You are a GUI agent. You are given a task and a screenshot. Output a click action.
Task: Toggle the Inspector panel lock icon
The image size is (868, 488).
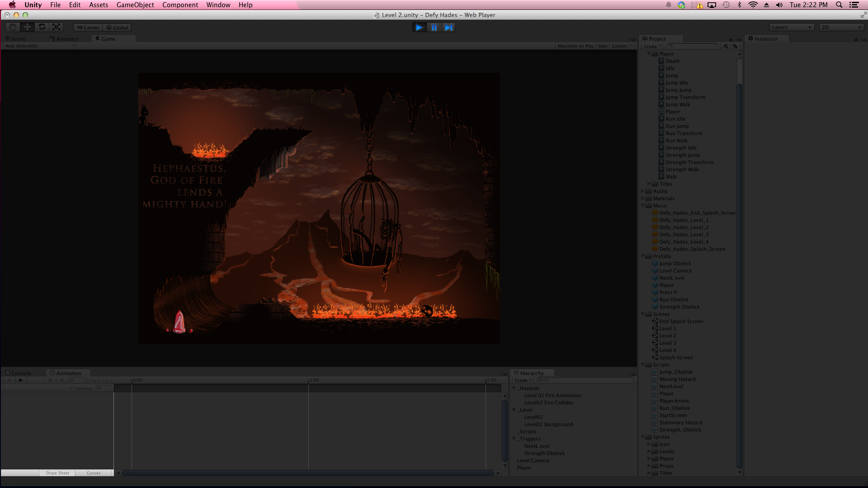855,39
